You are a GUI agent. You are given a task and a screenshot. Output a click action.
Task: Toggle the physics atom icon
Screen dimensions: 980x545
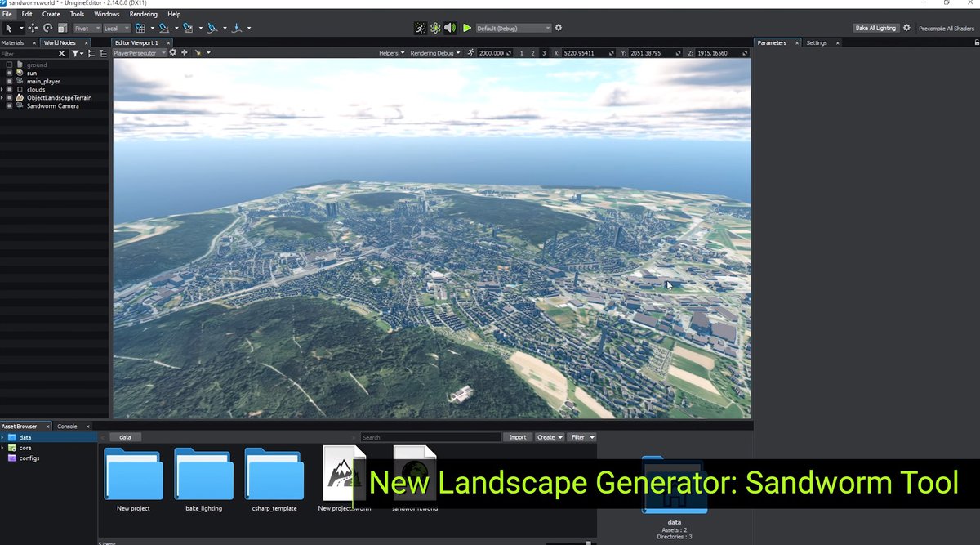click(x=435, y=28)
